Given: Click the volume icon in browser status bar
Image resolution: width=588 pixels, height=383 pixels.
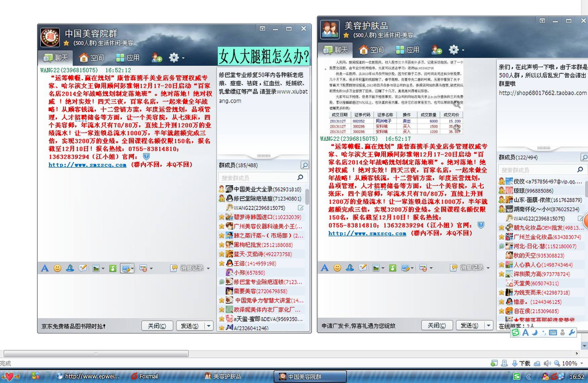Looking at the screenshot, I should (x=547, y=364).
